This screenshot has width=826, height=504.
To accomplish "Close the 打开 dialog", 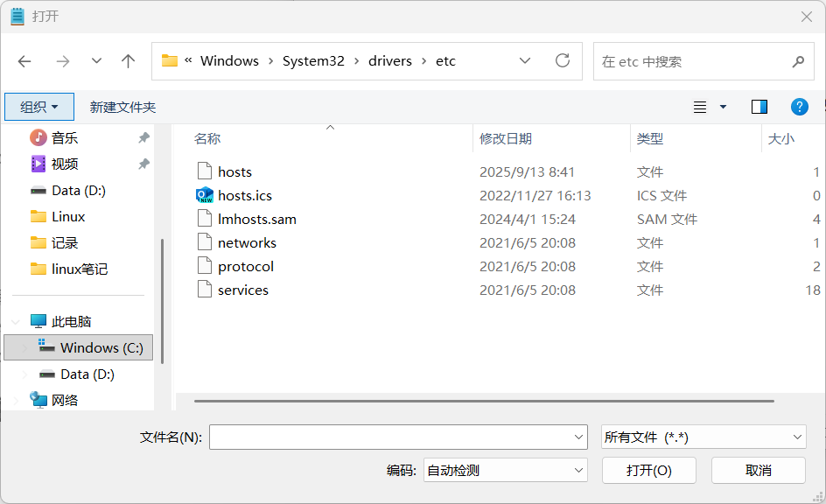I will 806,17.
